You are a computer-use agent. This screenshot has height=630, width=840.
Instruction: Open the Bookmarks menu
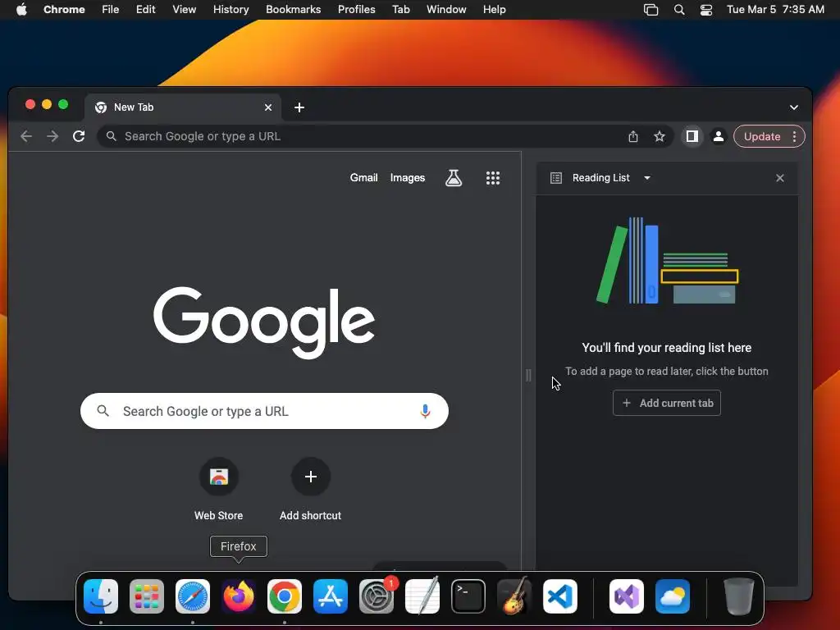[294, 10]
